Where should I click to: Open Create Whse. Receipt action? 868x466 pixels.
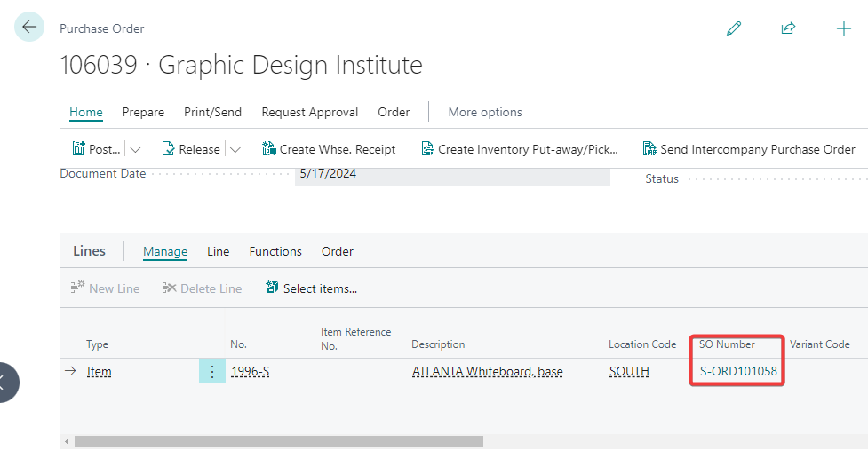coord(329,149)
